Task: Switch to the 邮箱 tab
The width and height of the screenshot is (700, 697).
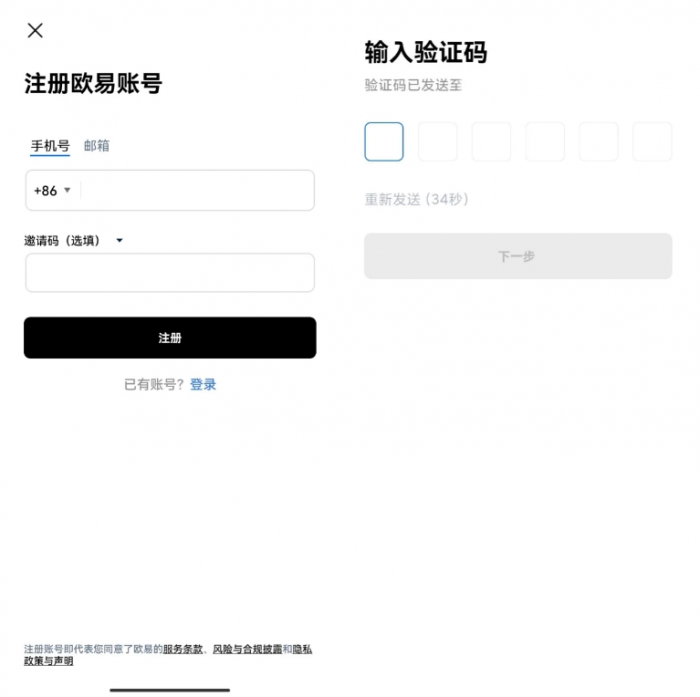Action: (96, 146)
